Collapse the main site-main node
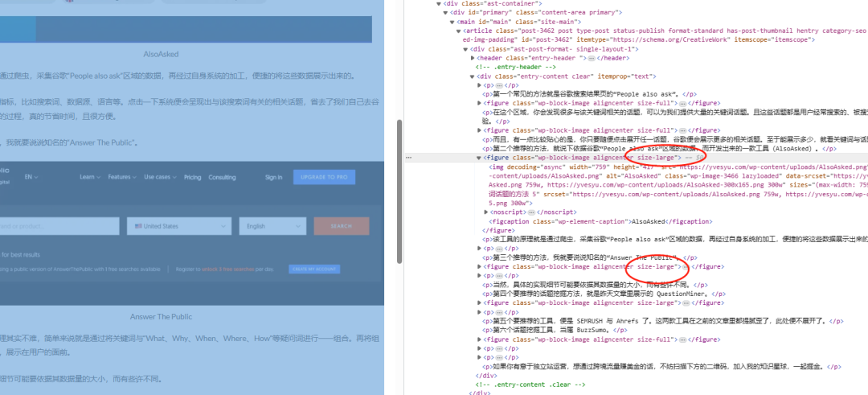 point(452,22)
